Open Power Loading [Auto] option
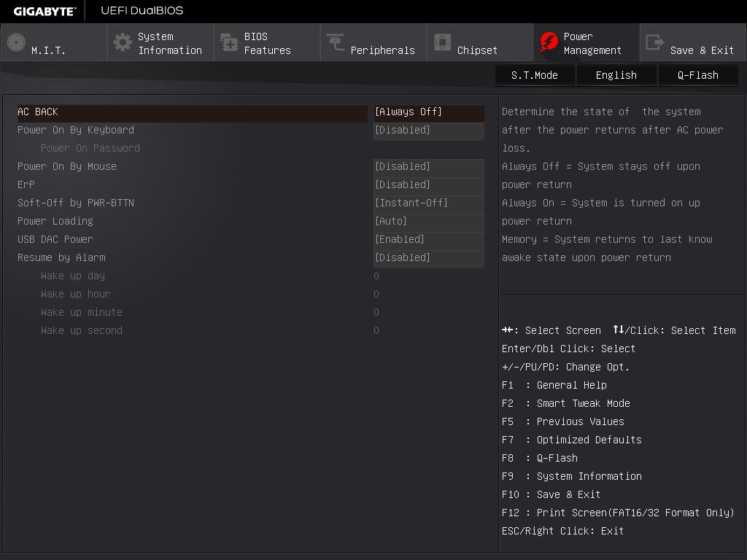Screen dimensions: 747x560 click(x=429, y=222)
